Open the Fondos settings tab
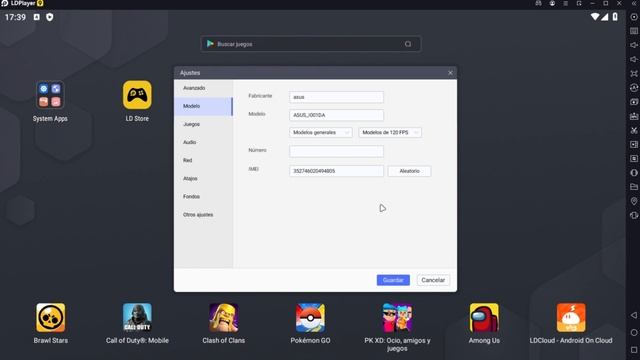Viewport: 640px width, 360px height. (x=203, y=196)
